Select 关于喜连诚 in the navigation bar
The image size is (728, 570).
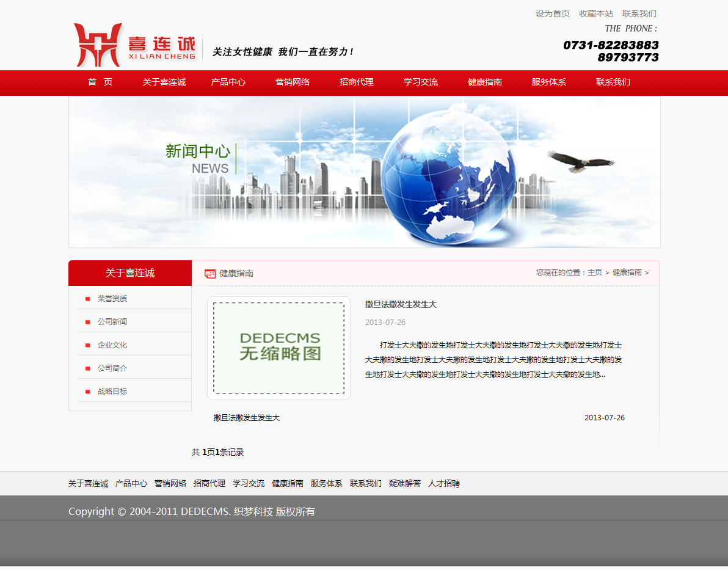click(164, 82)
